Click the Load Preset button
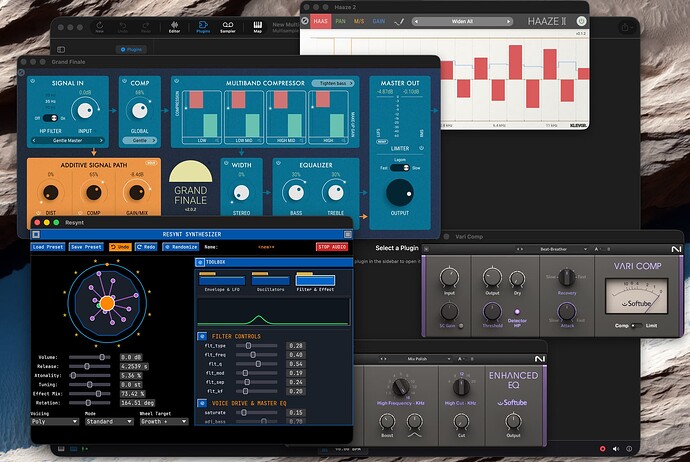The image size is (690, 462). coord(48,247)
